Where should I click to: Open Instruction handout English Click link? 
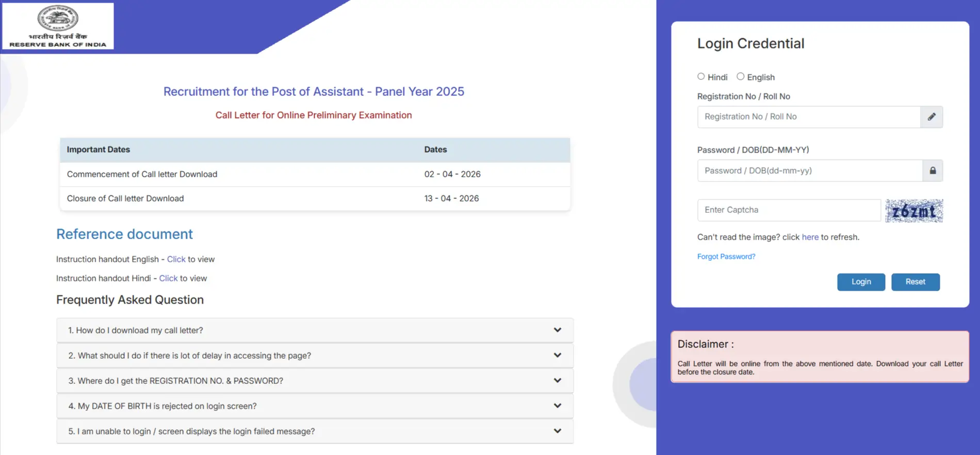coord(176,259)
